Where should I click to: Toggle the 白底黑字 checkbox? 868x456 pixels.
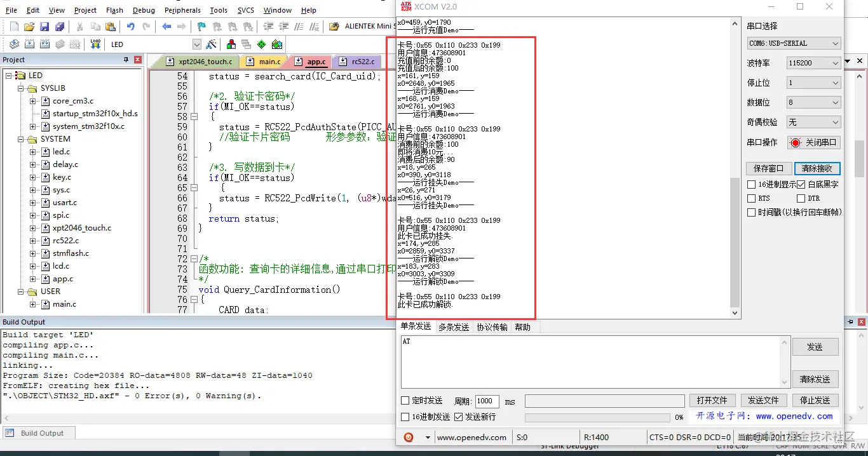pyautogui.click(x=801, y=184)
